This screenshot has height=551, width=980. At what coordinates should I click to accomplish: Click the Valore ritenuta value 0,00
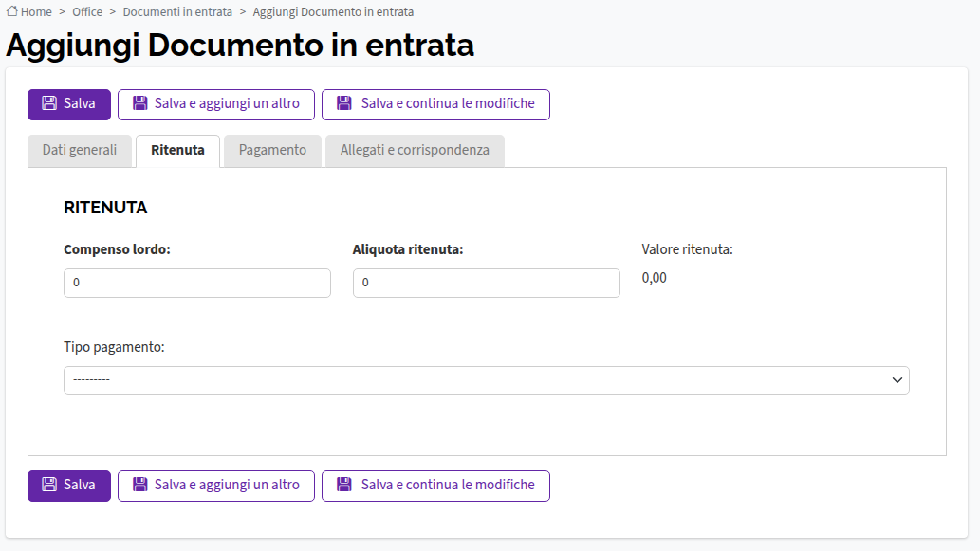[654, 278]
